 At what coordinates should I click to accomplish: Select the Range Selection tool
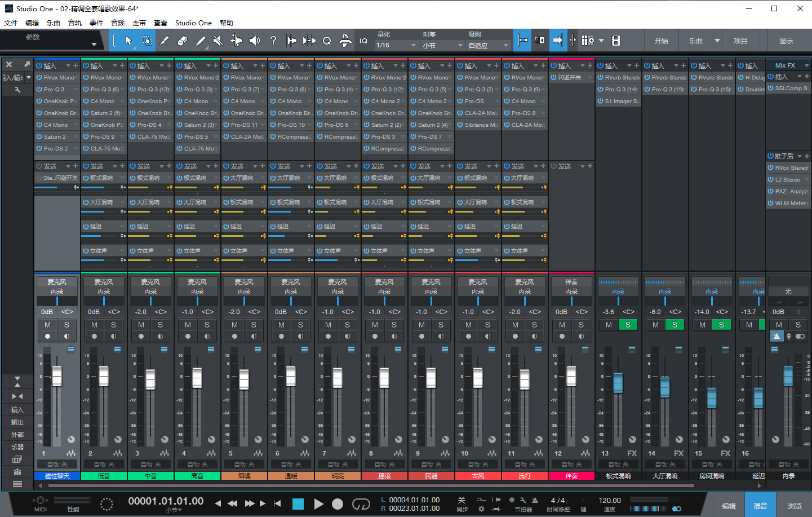tap(148, 40)
